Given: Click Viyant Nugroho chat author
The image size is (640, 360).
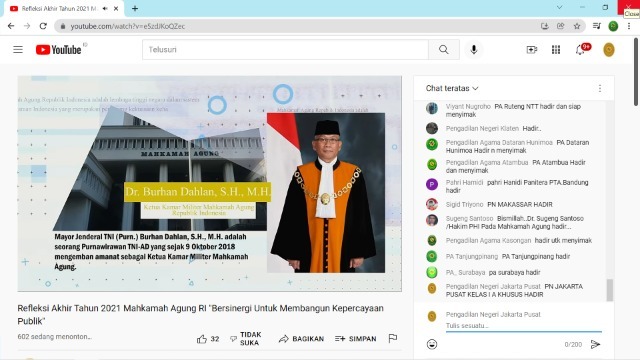Looking at the screenshot, I should point(468,107).
